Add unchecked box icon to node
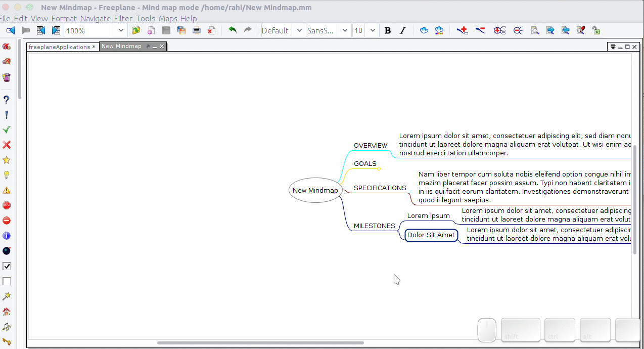644x349 pixels. tap(7, 281)
